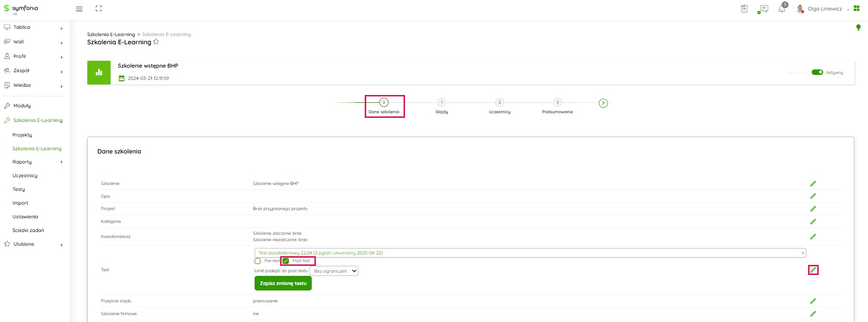Open the Olga Liniewicz user menu
This screenshot has height=322, width=868.
click(824, 9)
